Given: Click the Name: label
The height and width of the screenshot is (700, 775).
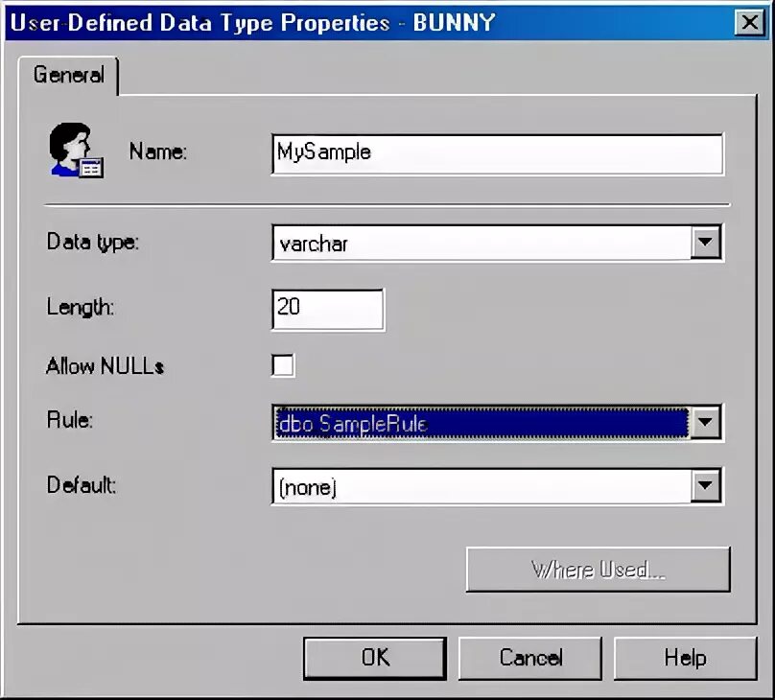Looking at the screenshot, I should click(x=158, y=152).
